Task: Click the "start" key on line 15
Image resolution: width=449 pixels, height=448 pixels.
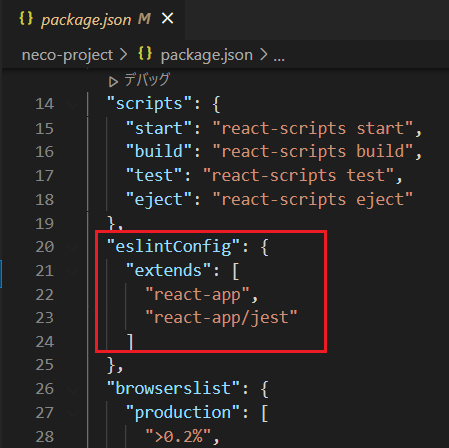Action: 159,128
